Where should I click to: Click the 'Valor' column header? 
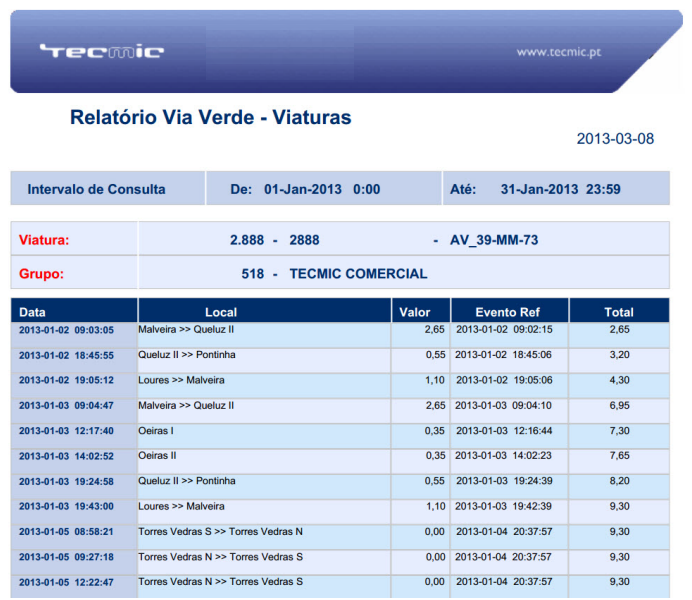414,312
